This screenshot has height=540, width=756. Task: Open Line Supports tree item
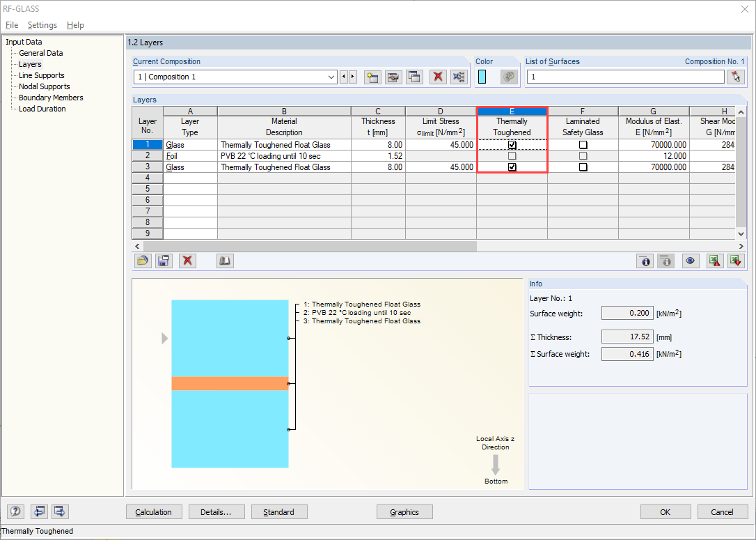coord(42,75)
